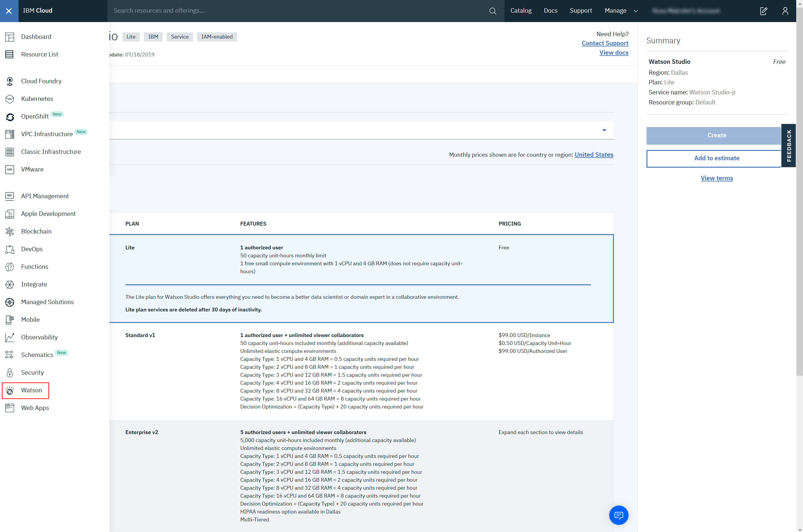Click the Cloud Foundry icon

tap(10, 81)
